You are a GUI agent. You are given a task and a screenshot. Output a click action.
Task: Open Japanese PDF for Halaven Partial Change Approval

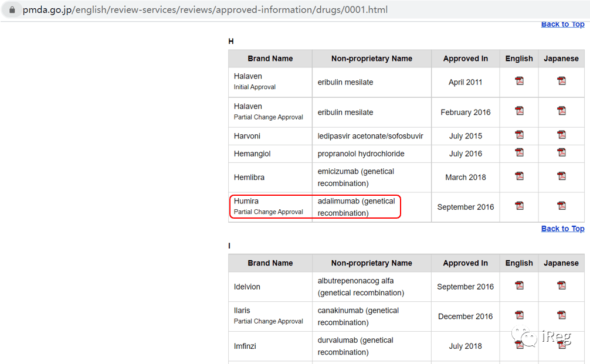pos(561,111)
